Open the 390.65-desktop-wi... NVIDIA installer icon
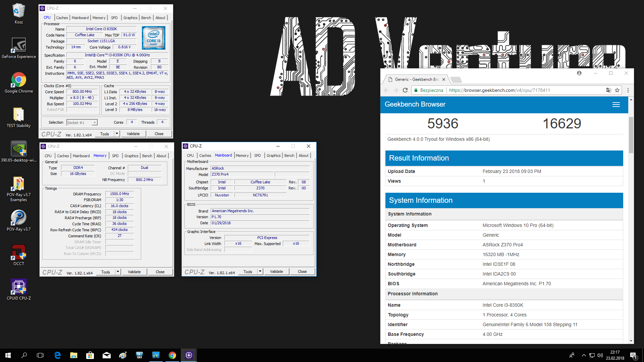This screenshot has height=362, width=644. (19, 152)
